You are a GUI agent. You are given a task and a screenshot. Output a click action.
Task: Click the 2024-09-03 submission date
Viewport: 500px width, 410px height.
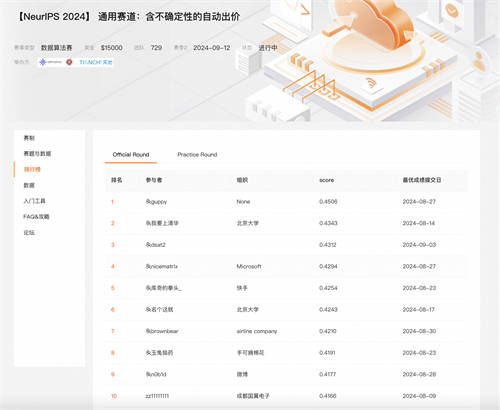(419, 245)
